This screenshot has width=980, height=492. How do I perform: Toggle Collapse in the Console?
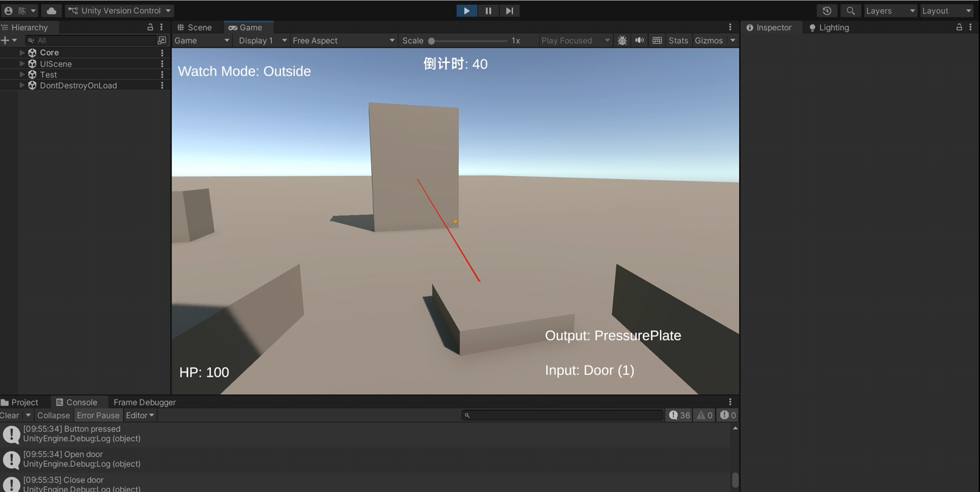(53, 415)
